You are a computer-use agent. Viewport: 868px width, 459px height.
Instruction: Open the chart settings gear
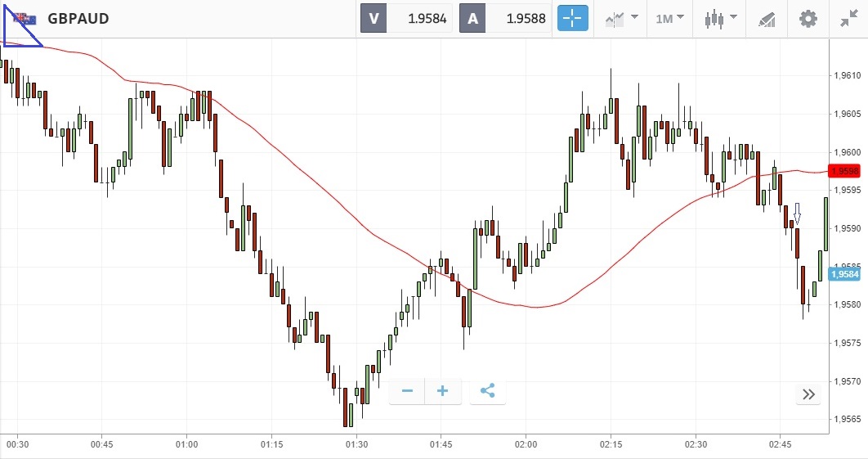(808, 18)
